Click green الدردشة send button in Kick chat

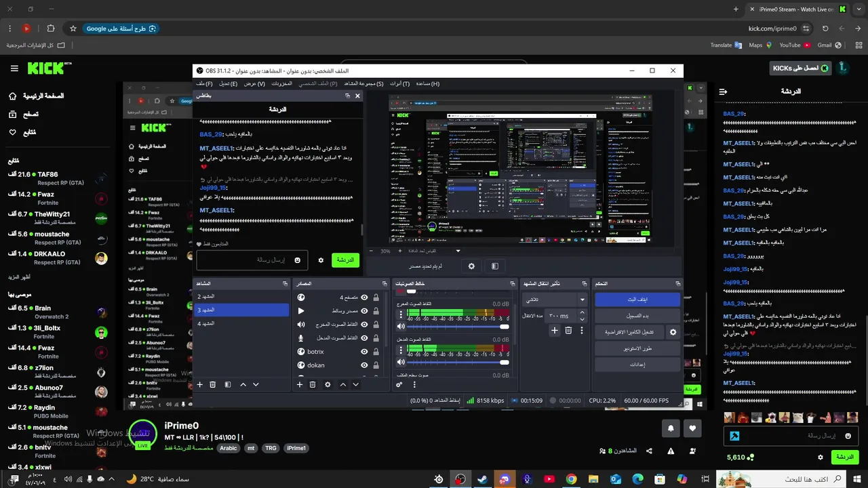845,457
